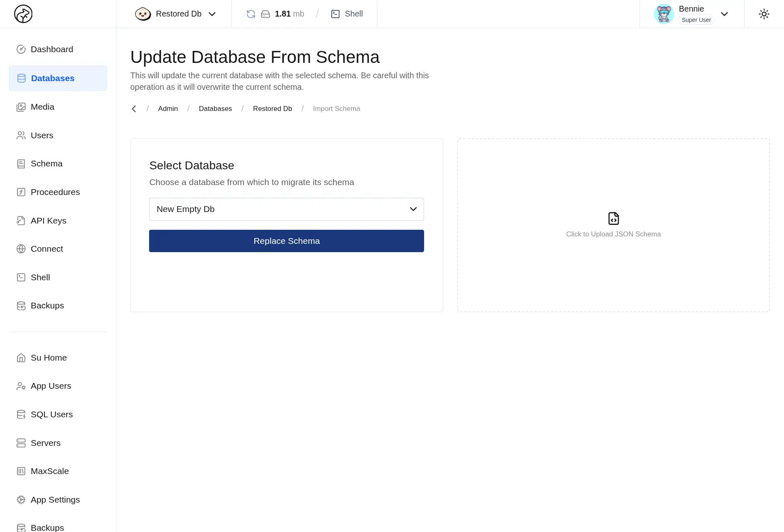The image size is (784, 532).
Task: Click the back arrow in breadcrumb
Action: [x=134, y=109]
